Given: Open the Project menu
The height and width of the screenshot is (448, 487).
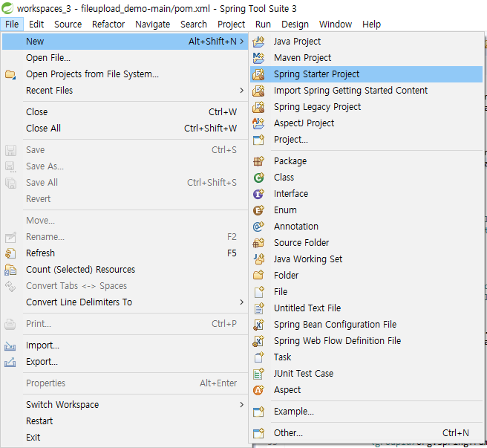Looking at the screenshot, I should (232, 25).
